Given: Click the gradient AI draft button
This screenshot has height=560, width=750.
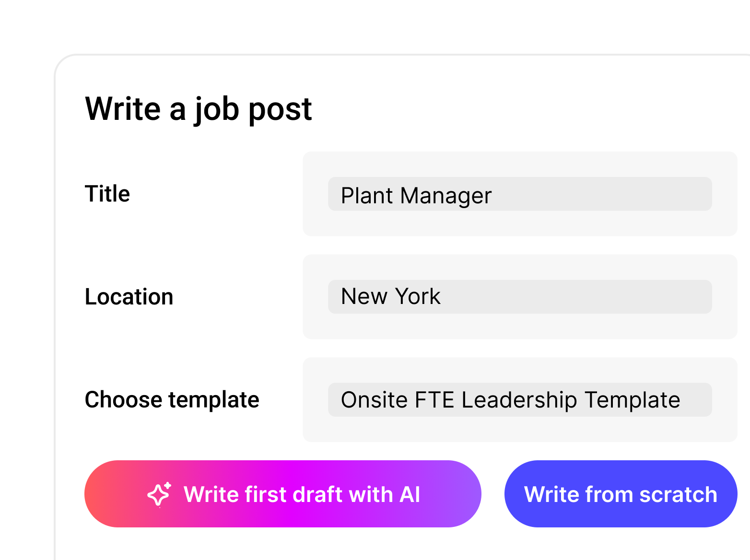Looking at the screenshot, I should [x=283, y=494].
